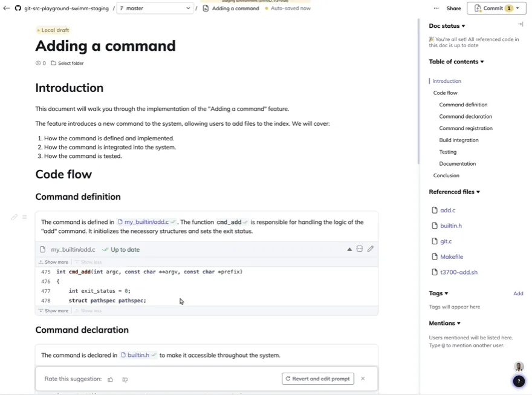The width and height of the screenshot is (532, 395).
Task: Collapse the Table of contents section
Action: click(456, 62)
